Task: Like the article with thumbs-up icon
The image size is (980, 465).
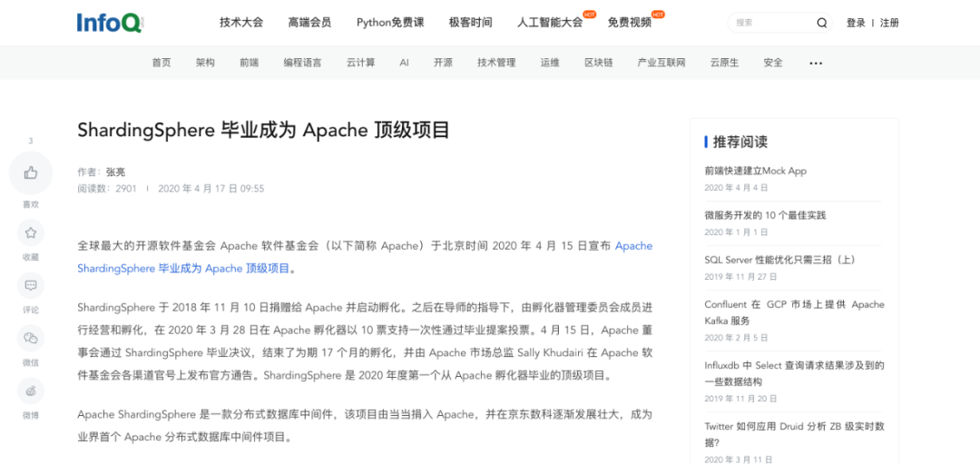Action: point(31,173)
